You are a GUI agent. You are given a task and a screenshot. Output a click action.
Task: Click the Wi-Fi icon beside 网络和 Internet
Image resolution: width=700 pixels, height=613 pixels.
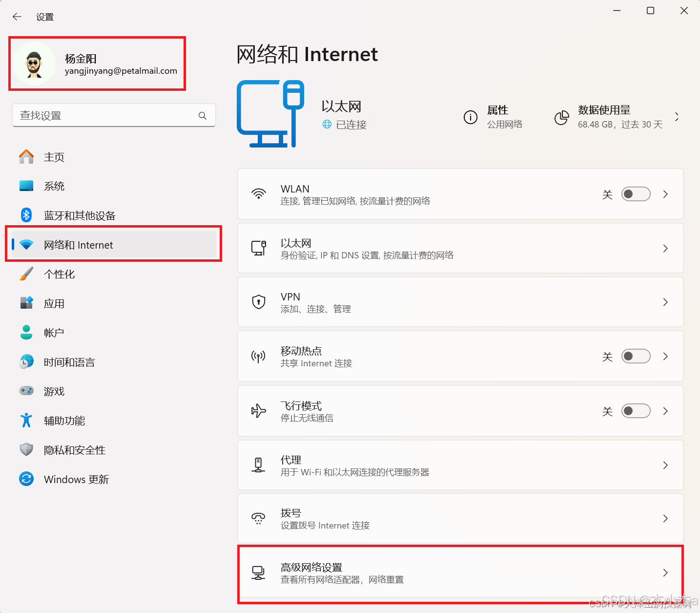[x=26, y=245]
